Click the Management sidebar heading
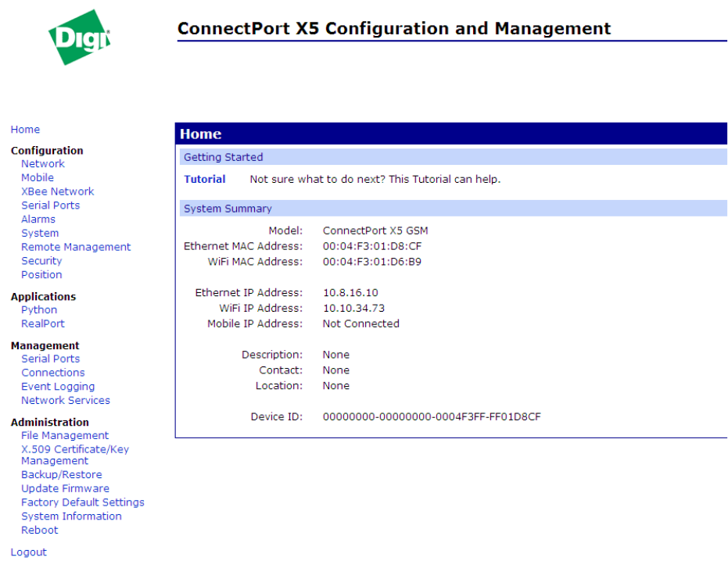This screenshot has width=728, height=568. [x=45, y=346]
